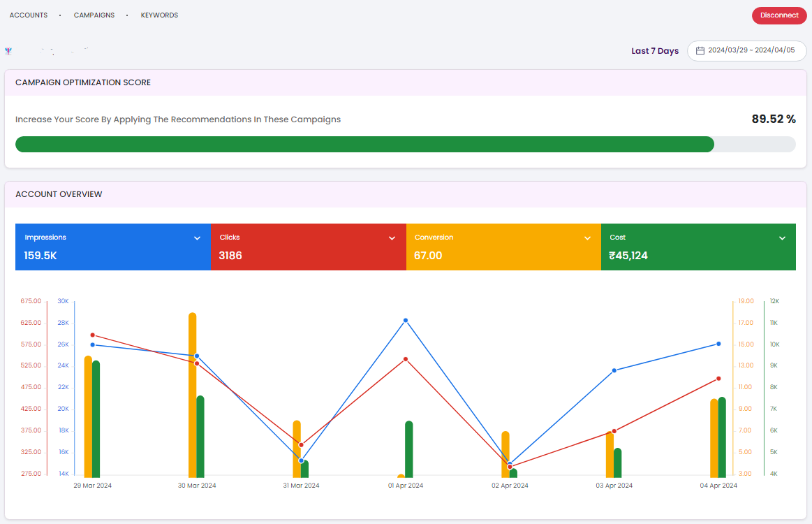This screenshot has width=812, height=524.
Task: Select the blue peak data point on 01 Apr
Action: 406,321
